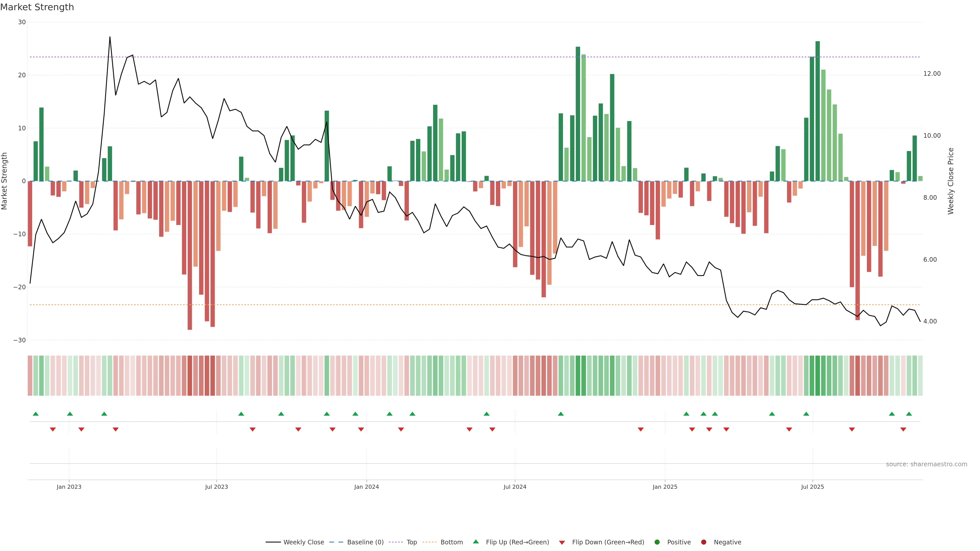
Task: Click the first green flip-up triangle marker
Action: click(x=36, y=414)
